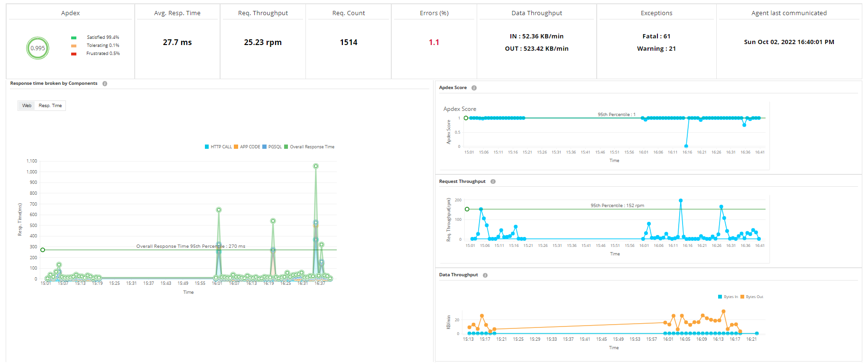This screenshot has width=868, height=363.
Task: Click the Data Throughput info icon
Action: tap(485, 275)
